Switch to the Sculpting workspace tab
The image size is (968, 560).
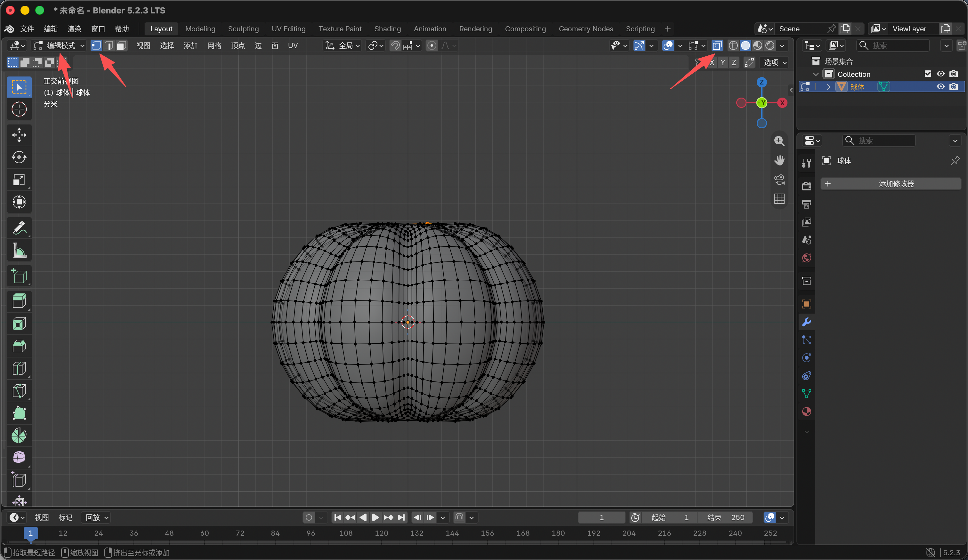tap(243, 29)
